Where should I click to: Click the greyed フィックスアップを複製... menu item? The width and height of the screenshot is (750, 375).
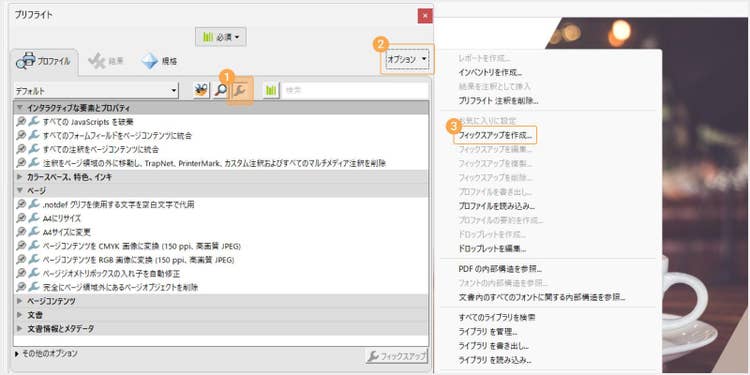(495, 164)
